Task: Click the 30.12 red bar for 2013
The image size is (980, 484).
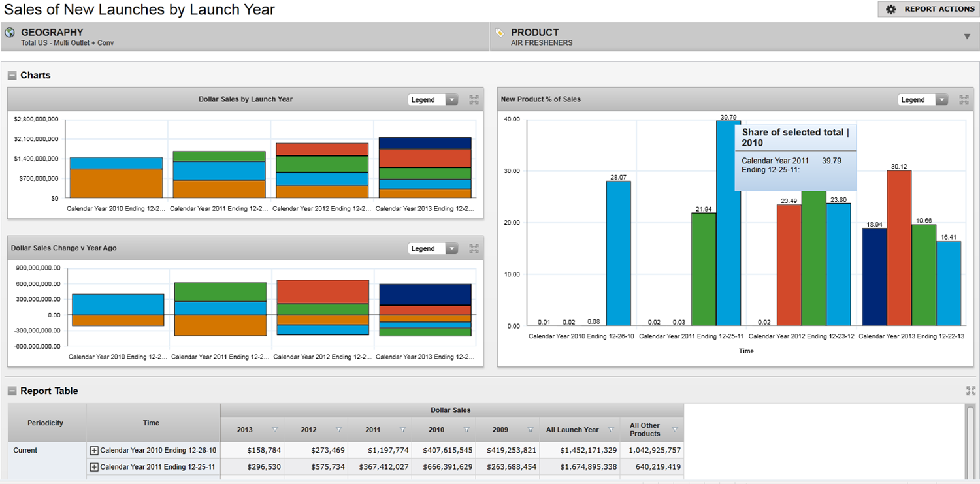Action: 898,248
